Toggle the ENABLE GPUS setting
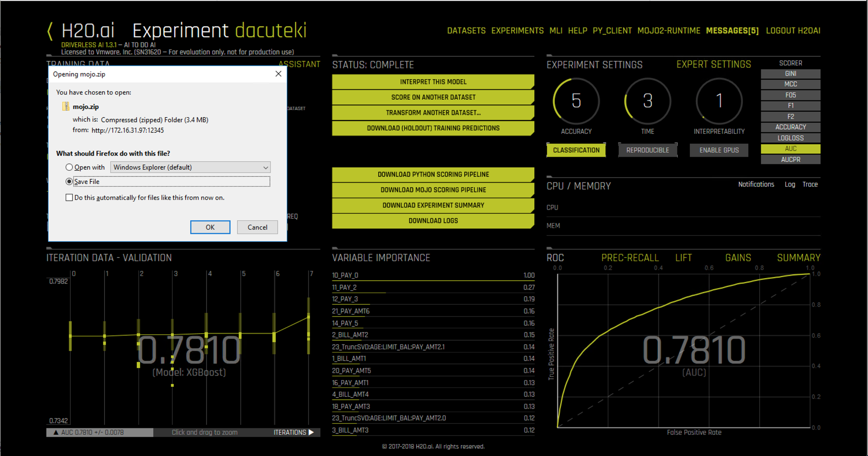Image resolution: width=868 pixels, height=456 pixels. tap(719, 150)
